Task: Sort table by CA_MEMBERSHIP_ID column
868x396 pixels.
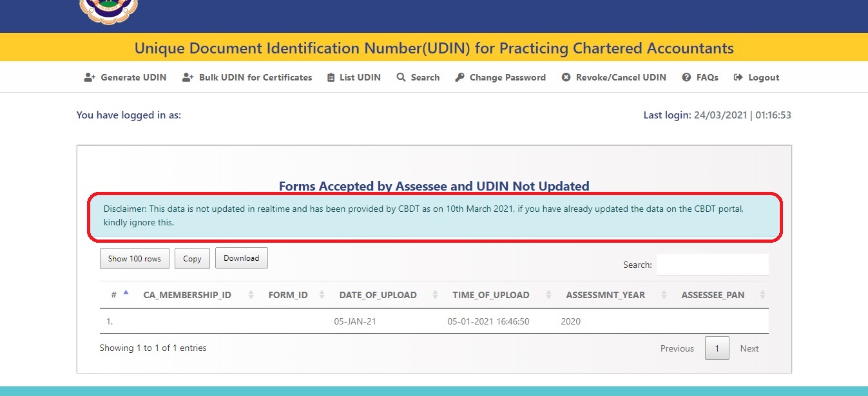Action: point(187,295)
